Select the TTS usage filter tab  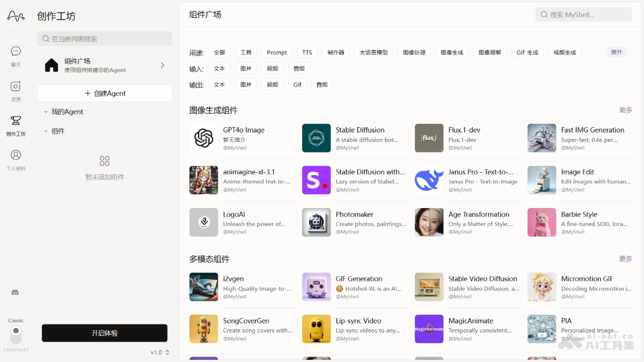click(x=307, y=53)
